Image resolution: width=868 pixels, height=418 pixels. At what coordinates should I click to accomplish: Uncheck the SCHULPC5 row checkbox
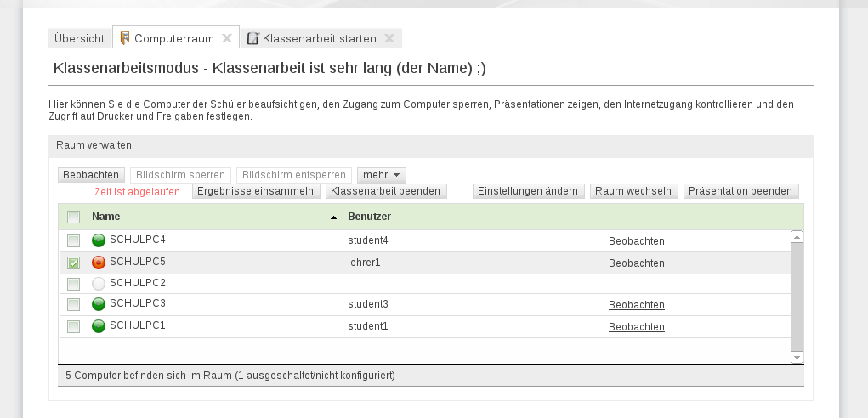[x=74, y=263]
